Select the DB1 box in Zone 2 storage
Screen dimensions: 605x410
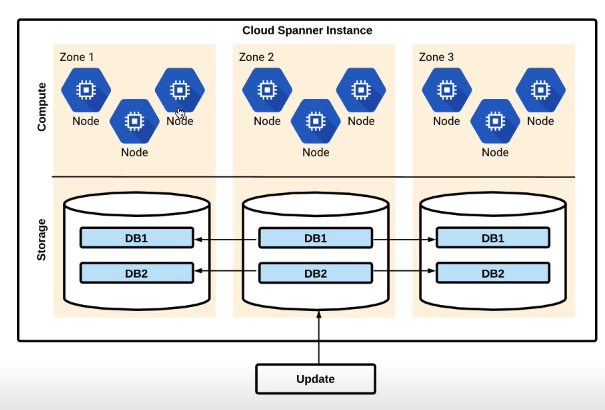[316, 238]
